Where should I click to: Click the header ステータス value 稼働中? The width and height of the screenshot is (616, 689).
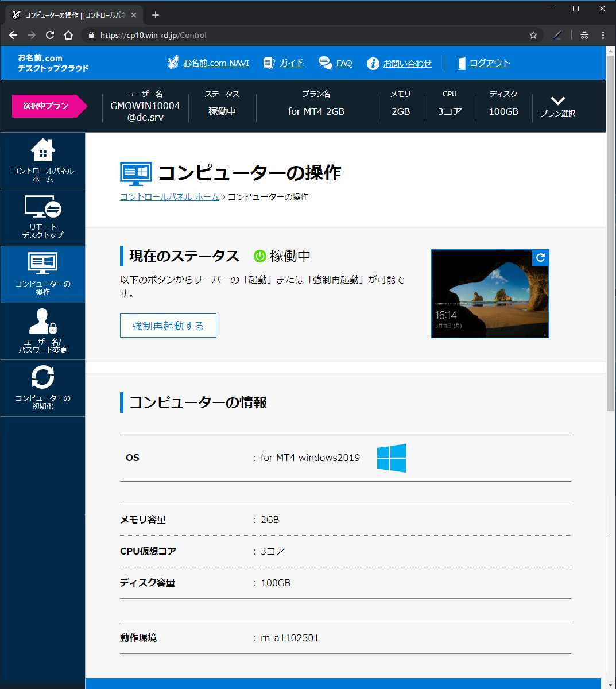(x=222, y=111)
